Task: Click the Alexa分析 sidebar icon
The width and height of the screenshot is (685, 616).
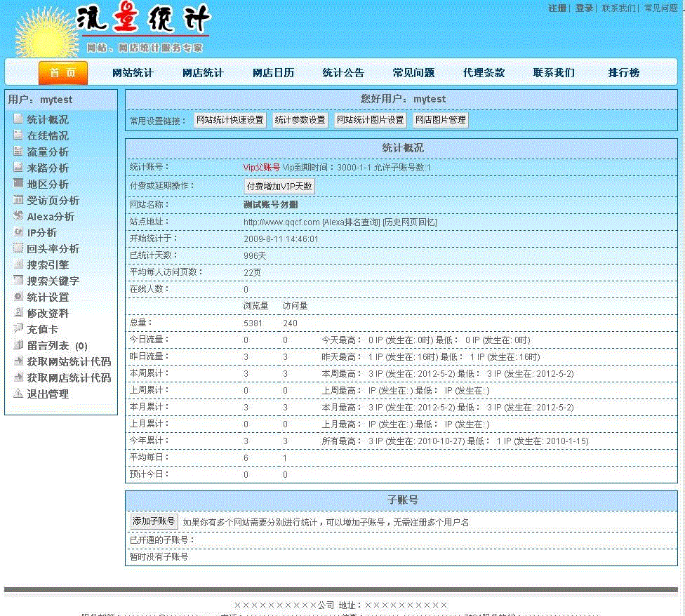Action: [x=18, y=216]
